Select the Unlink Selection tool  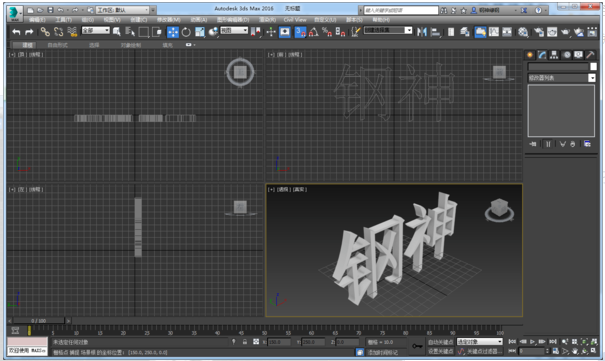coord(59,32)
